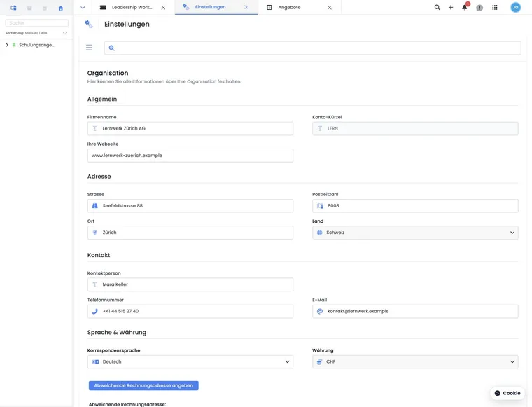This screenshot has height=407, width=532.
Task: Click the Konto-Kürzel field LERN
Action: (x=415, y=129)
